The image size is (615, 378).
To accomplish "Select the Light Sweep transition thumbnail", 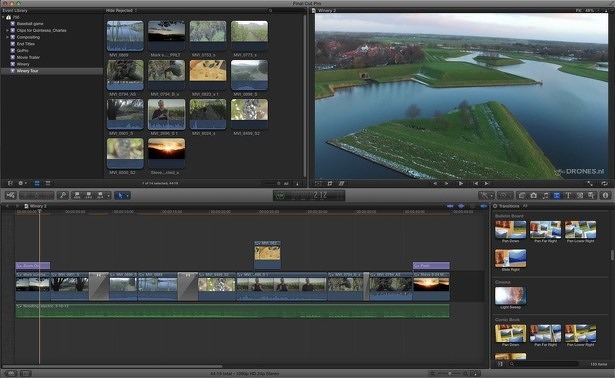I will tap(510, 296).
